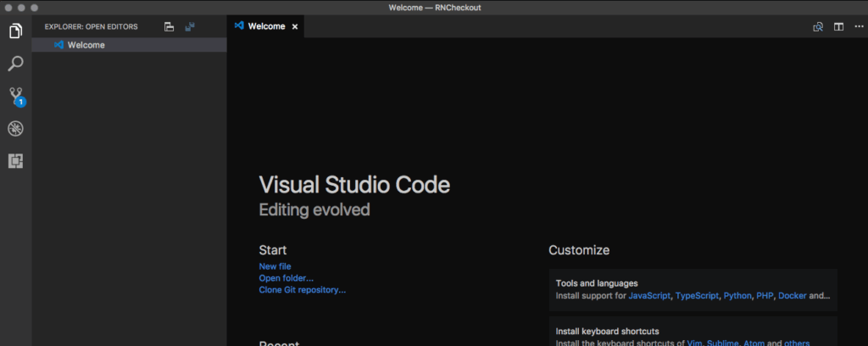Screen dimensions: 868x346
Task: Open the Extensions view in activity bar
Action: click(x=15, y=161)
